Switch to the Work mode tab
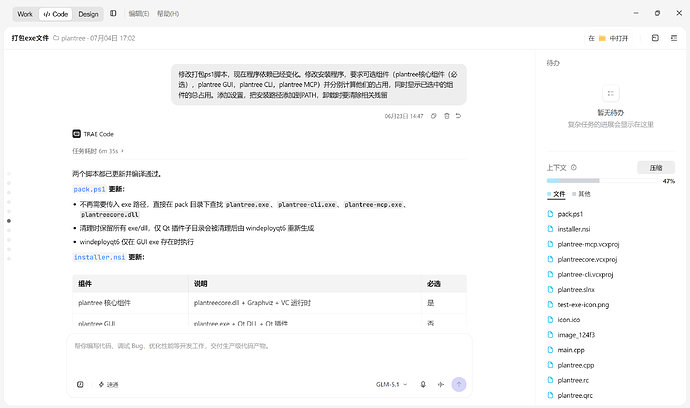 coord(25,14)
